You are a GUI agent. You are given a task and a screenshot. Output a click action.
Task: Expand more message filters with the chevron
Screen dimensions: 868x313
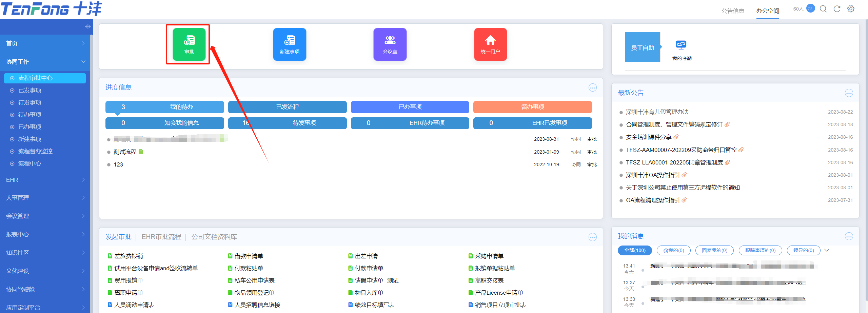click(827, 250)
